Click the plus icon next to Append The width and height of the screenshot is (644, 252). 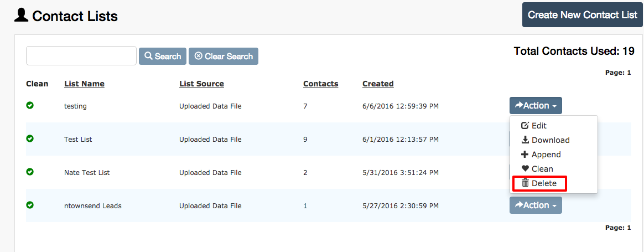point(525,155)
